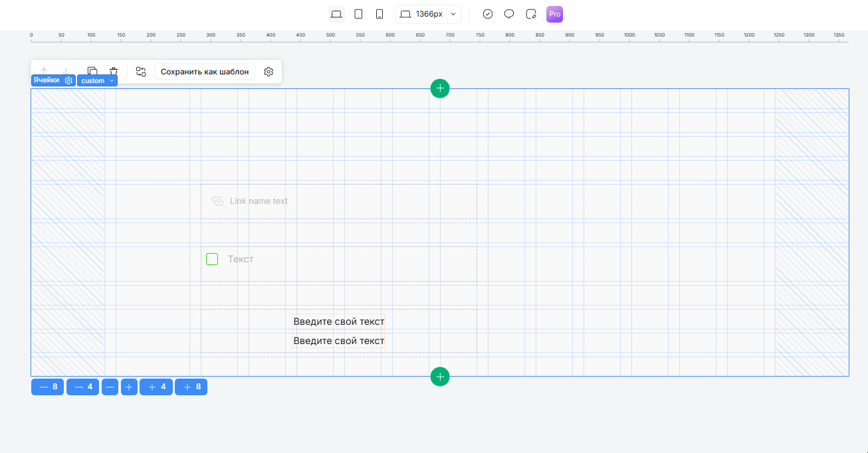Open block settings gear in toolbar
The image size is (868, 453).
point(269,72)
